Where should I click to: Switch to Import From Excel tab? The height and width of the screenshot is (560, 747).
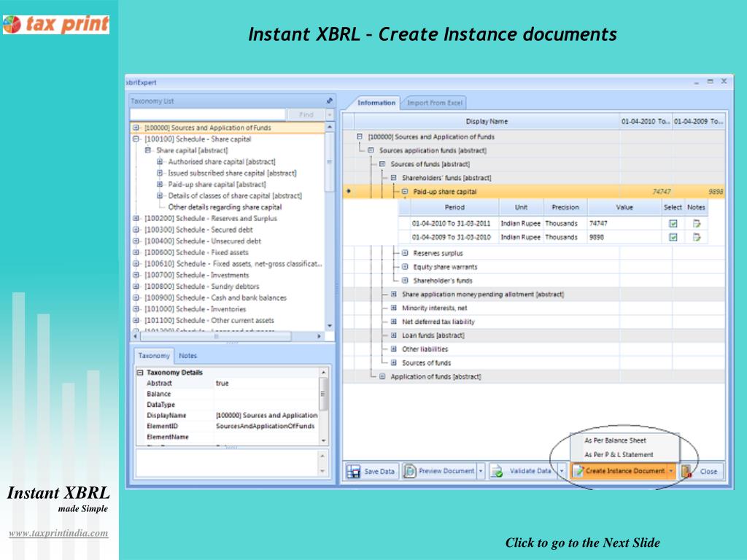point(435,103)
